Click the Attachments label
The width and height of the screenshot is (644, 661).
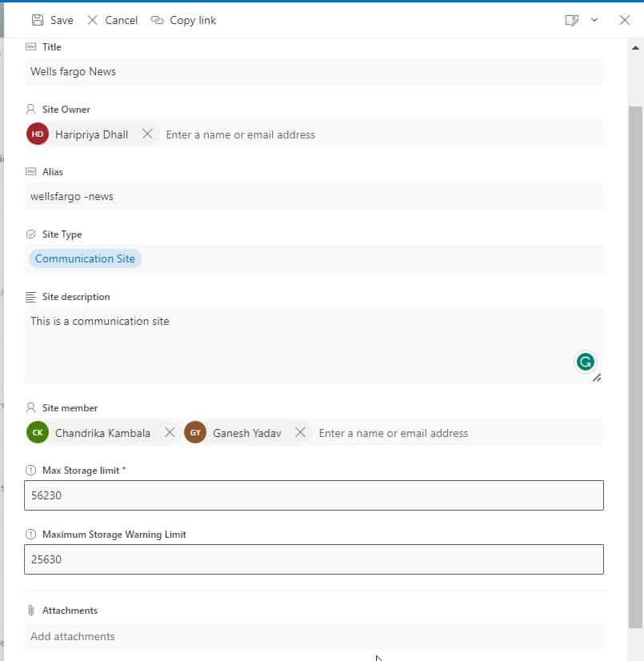pyautogui.click(x=70, y=611)
